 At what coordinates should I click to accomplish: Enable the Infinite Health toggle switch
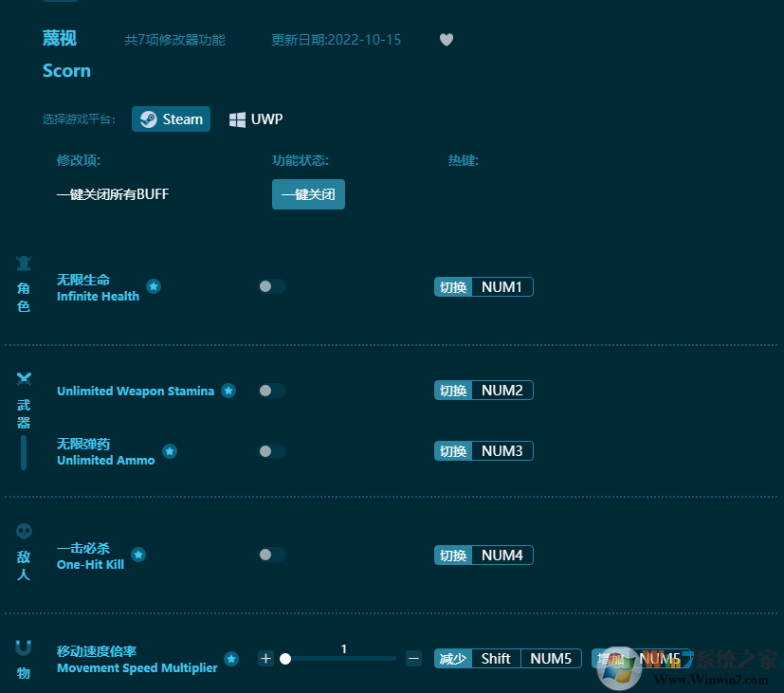(272, 286)
